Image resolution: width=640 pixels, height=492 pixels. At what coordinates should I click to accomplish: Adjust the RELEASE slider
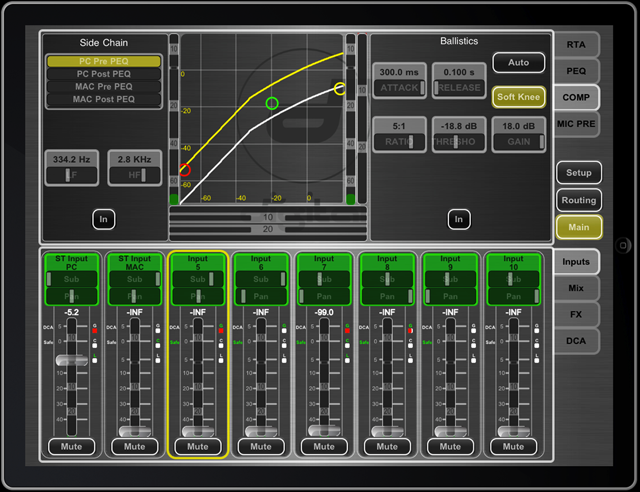click(x=459, y=88)
